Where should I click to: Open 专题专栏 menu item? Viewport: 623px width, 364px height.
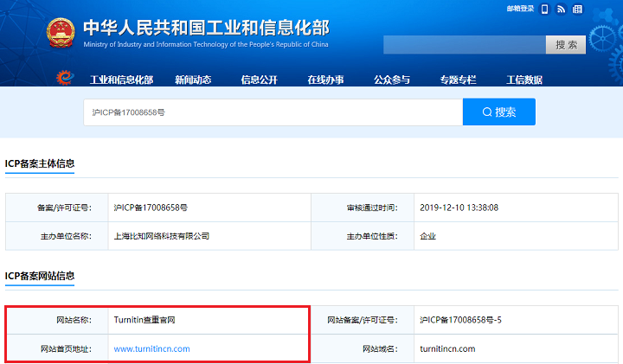[x=458, y=80]
